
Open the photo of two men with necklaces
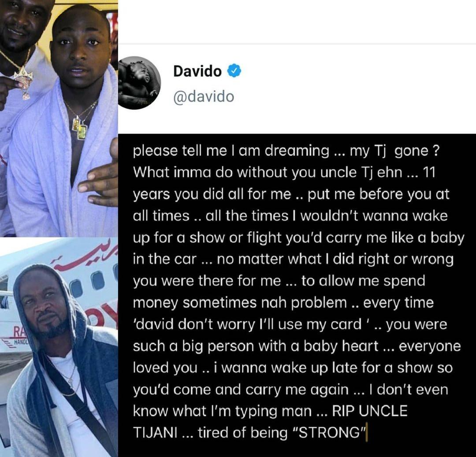[59, 118]
